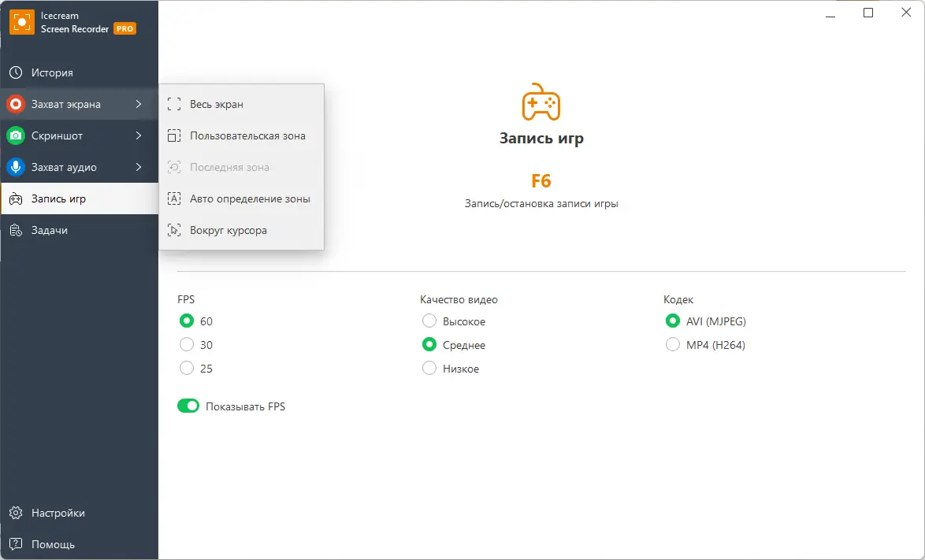Select Пользовательская зона from the submenu
The height and width of the screenshot is (560, 925).
(x=247, y=135)
